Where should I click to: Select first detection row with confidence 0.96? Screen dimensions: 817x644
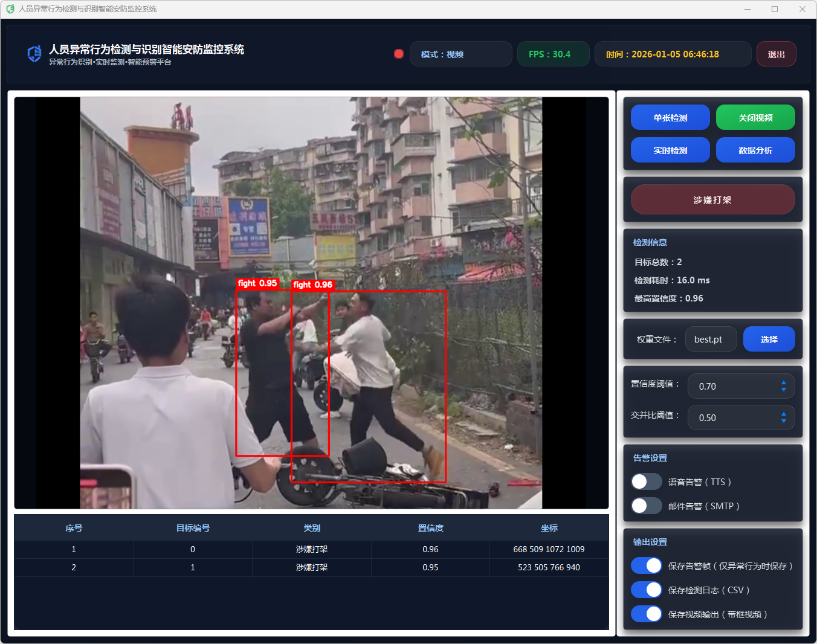click(311, 549)
